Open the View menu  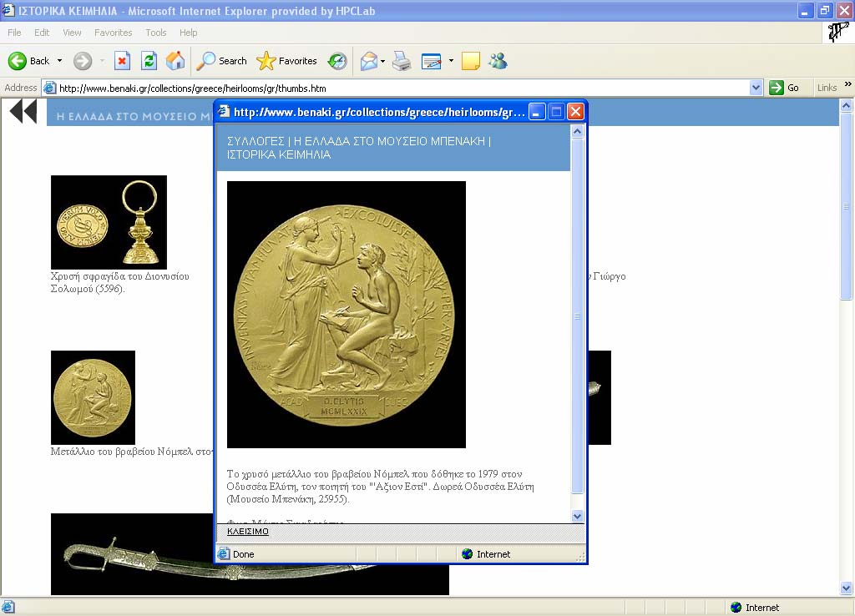tap(72, 33)
